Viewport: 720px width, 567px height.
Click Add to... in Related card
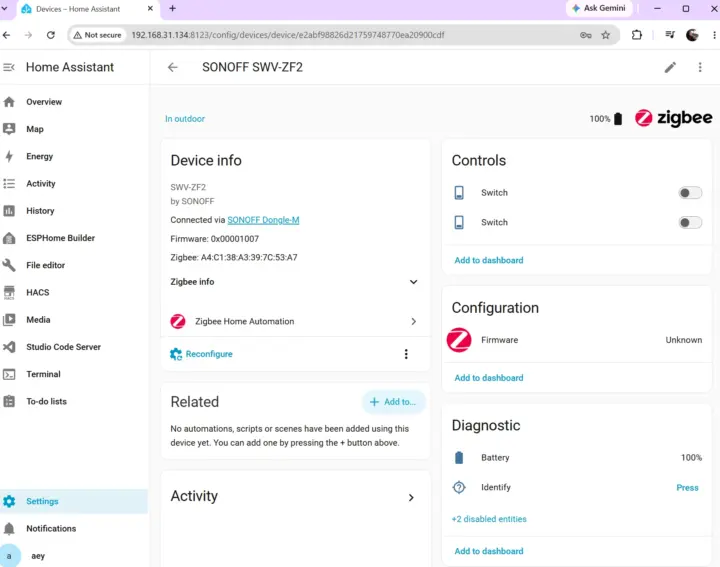point(394,402)
